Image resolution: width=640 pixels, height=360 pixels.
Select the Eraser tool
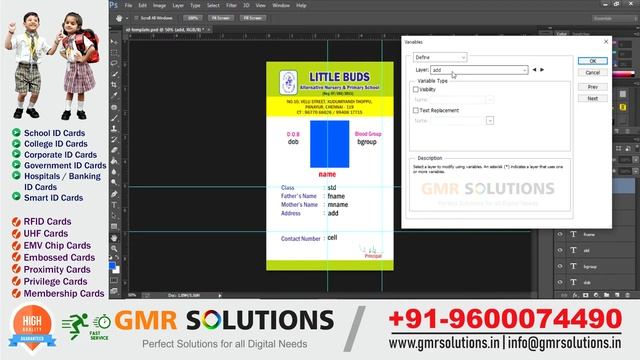coord(114,150)
